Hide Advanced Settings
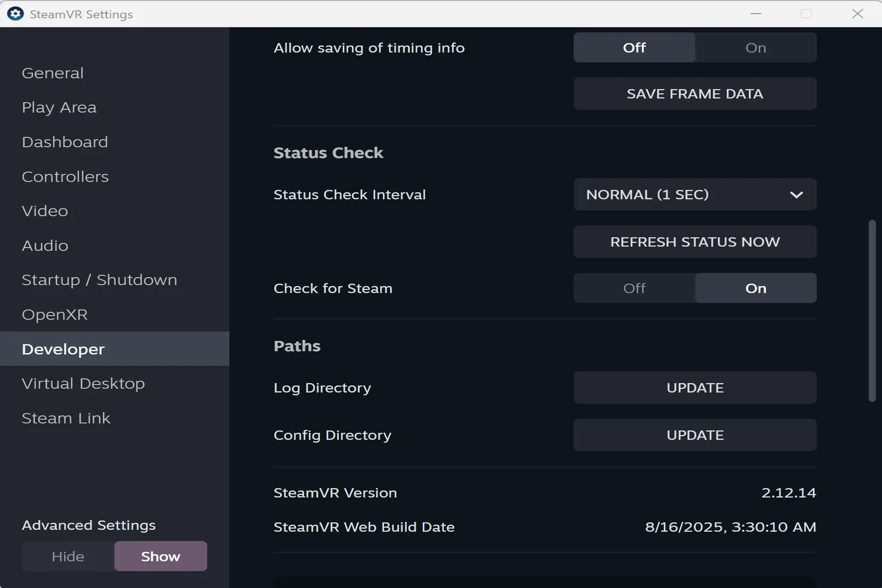The height and width of the screenshot is (588, 882). click(x=68, y=556)
